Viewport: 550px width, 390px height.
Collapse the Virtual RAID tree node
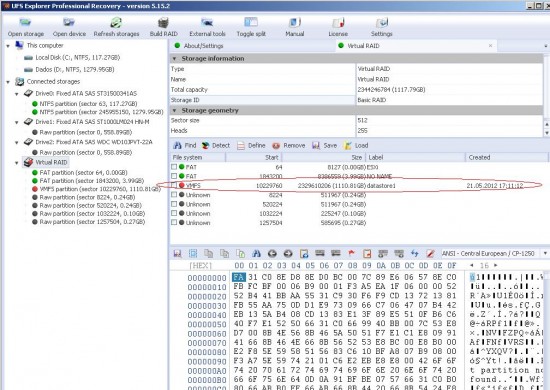16,163
